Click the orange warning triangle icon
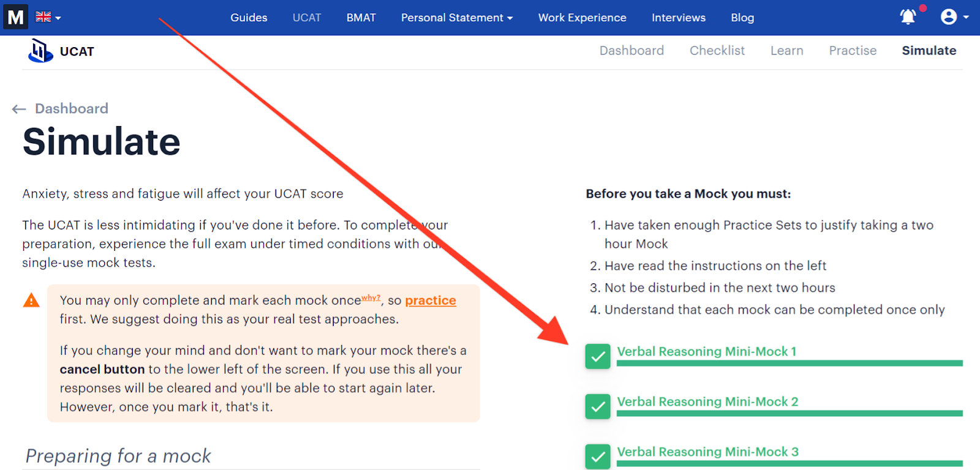 coord(31,300)
